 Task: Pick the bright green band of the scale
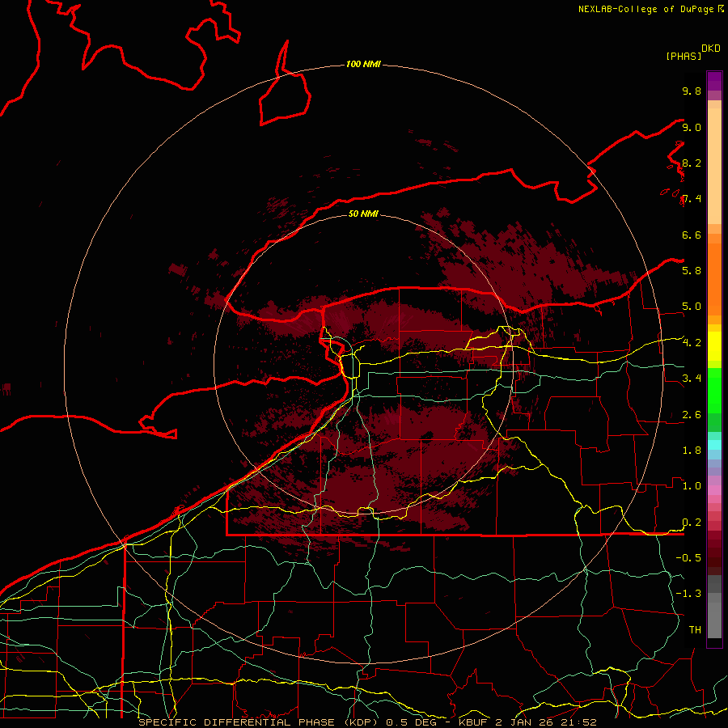714,391
